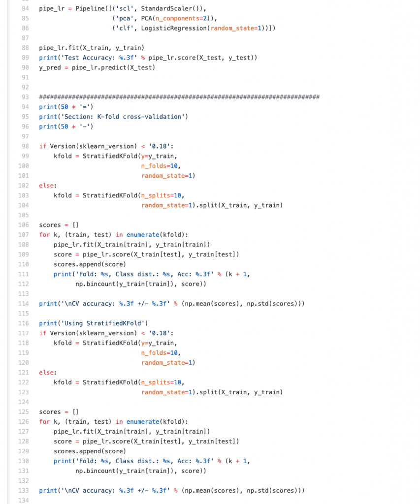The height and width of the screenshot is (504, 420).
Task: Click the hash comment divider line
Action: [x=179, y=97]
